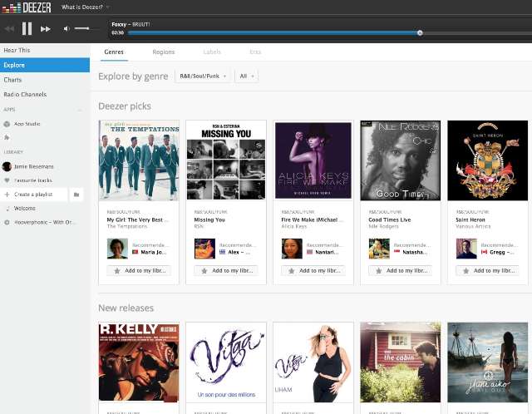Click the Saint Heron title link
Screen dimensions: 532x414
[x=470, y=220]
